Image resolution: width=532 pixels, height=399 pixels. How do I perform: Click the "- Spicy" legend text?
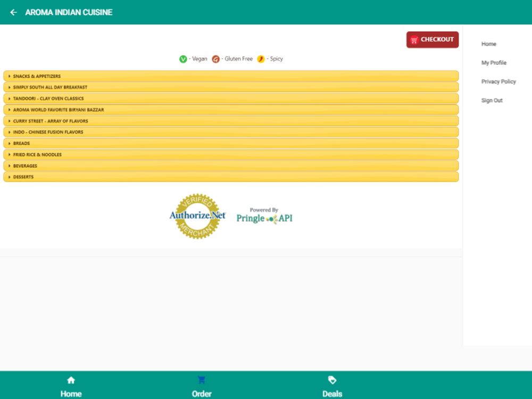coord(275,59)
